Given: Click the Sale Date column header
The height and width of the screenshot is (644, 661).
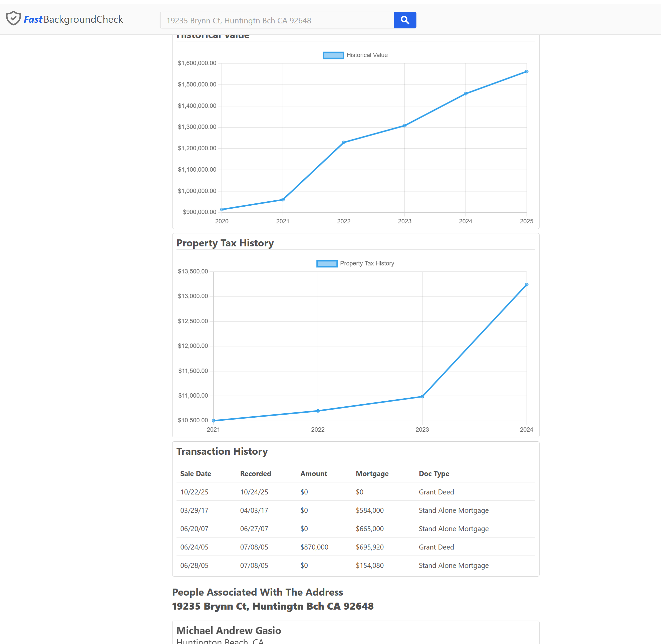Looking at the screenshot, I should [x=196, y=473].
